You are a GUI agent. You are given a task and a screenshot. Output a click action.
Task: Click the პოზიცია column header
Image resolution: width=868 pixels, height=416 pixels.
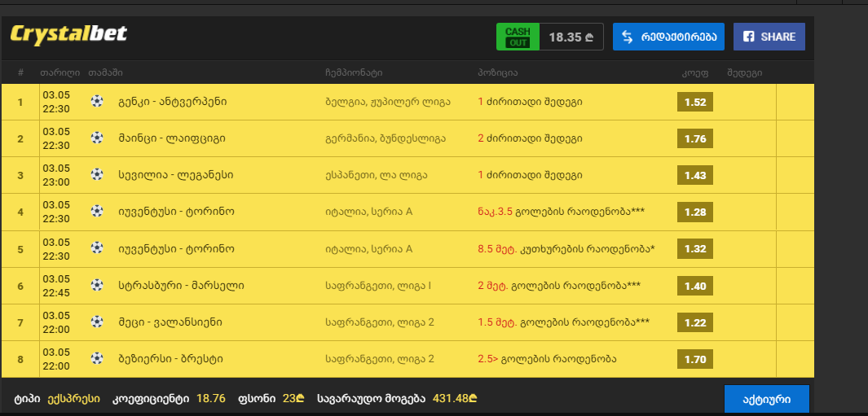[498, 72]
